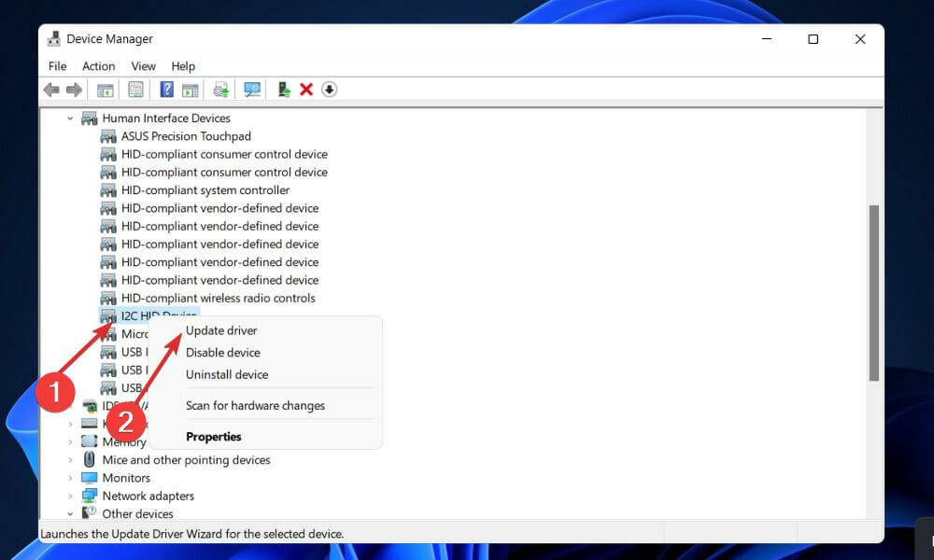
Task: Expand Mice and other pointing devices
Action: (x=70, y=460)
